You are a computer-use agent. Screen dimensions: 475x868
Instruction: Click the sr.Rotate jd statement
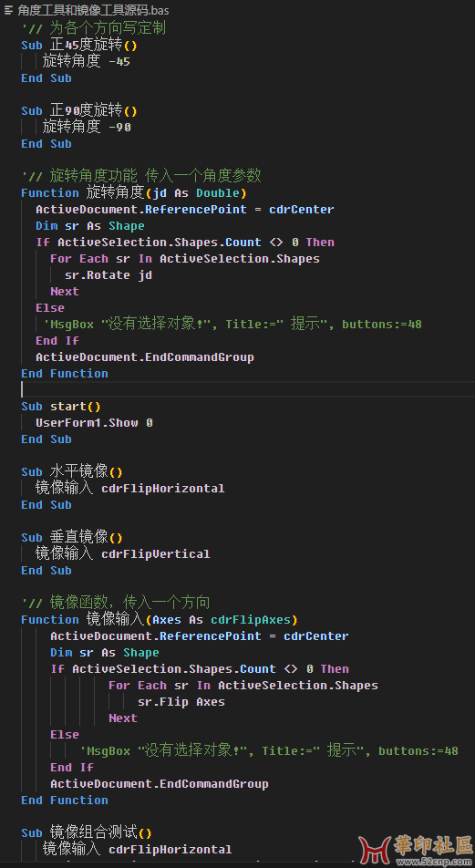click(x=108, y=275)
